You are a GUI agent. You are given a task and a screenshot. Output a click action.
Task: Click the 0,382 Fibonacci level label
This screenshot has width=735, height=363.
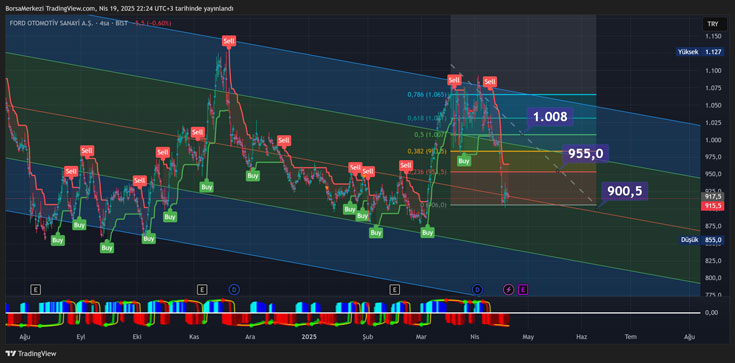(x=426, y=151)
